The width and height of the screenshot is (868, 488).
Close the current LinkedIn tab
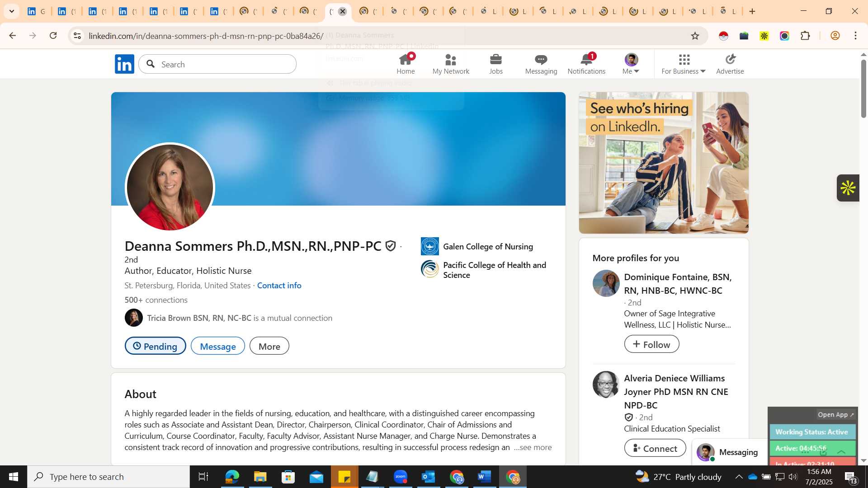pyautogui.click(x=343, y=11)
